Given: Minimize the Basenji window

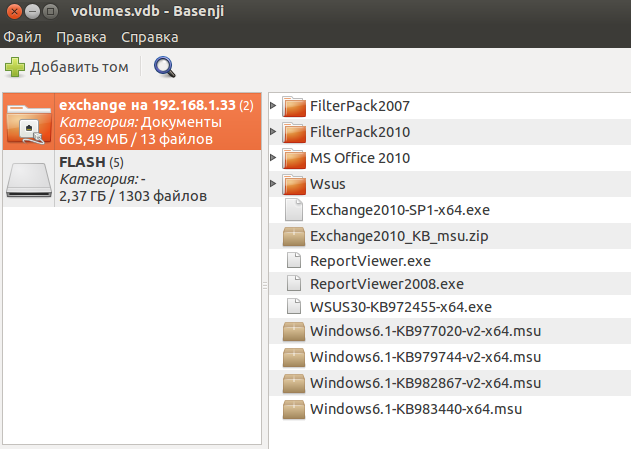Looking at the screenshot, I should pos(33,11).
